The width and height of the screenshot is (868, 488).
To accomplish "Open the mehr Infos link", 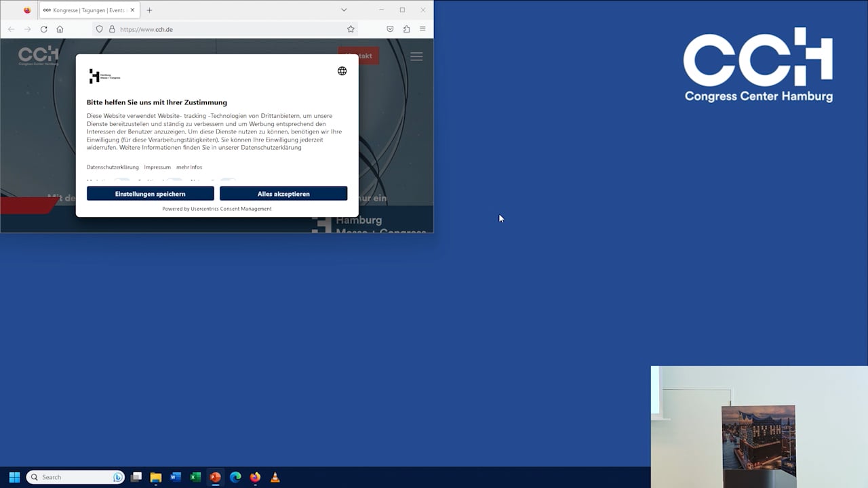I will click(189, 167).
